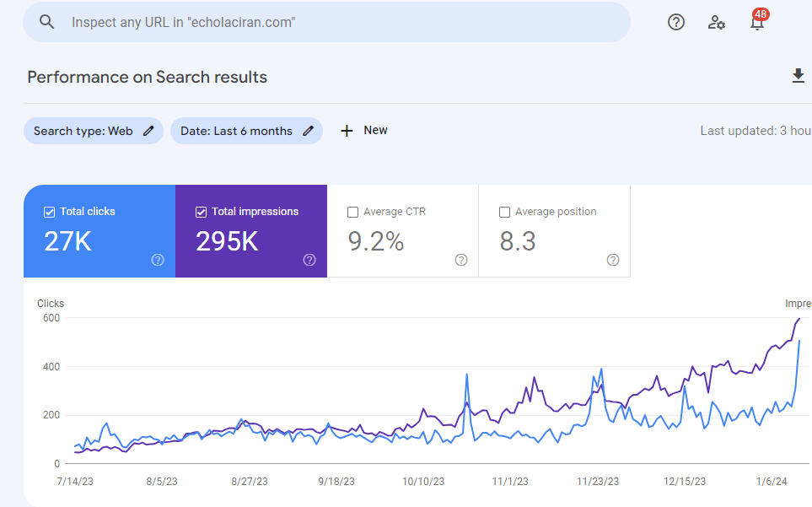
Task: Select the 27K total clicks value
Action: (x=67, y=241)
